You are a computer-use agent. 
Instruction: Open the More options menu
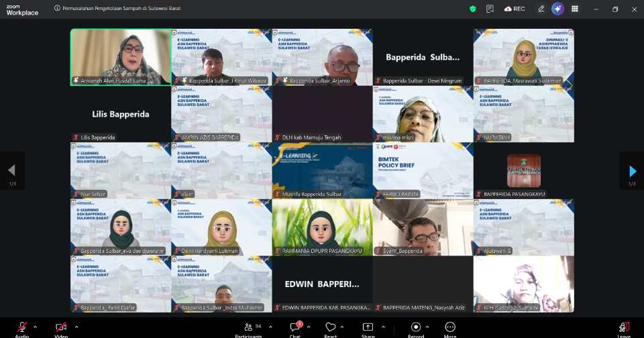tap(450, 329)
